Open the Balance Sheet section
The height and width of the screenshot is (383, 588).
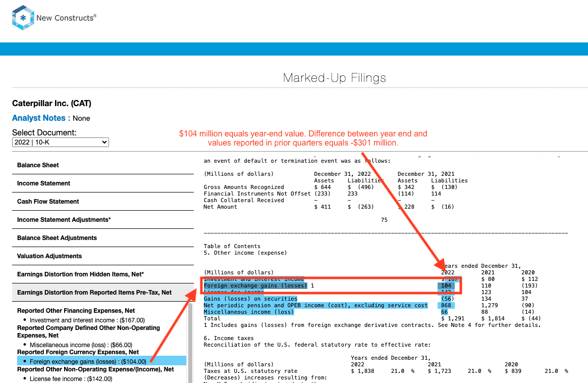103,165
